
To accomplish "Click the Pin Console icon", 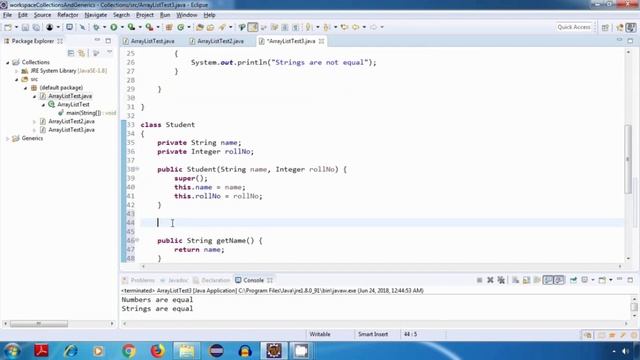I will pos(573,280).
